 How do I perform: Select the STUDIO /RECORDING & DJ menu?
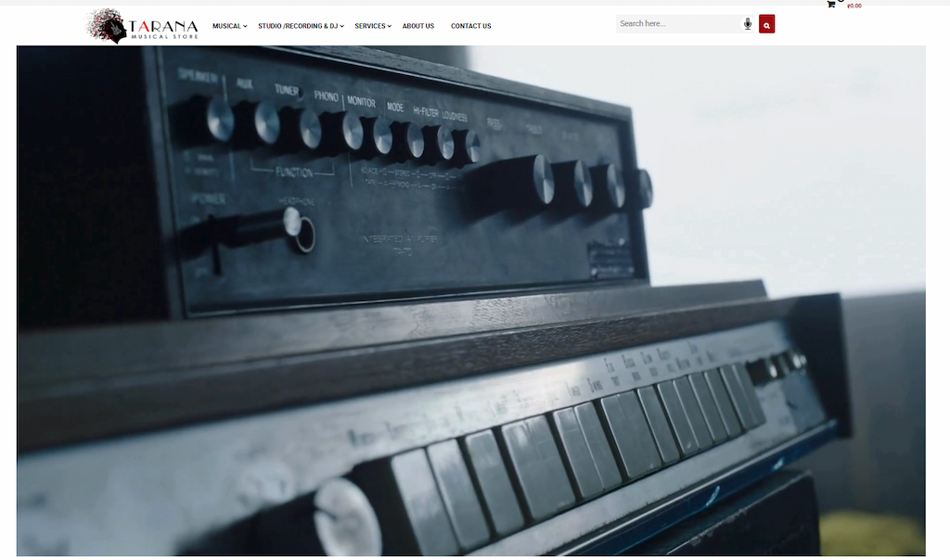tap(297, 26)
